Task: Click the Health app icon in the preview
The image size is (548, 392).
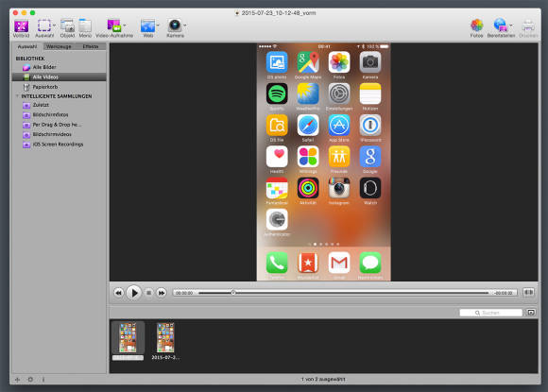Action: 277,157
